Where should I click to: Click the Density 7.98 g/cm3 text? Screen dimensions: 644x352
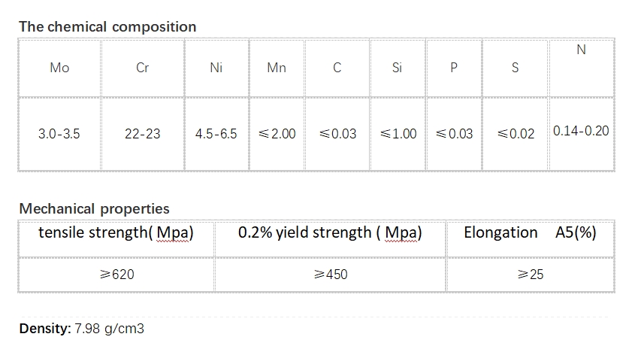pyautogui.click(x=81, y=329)
